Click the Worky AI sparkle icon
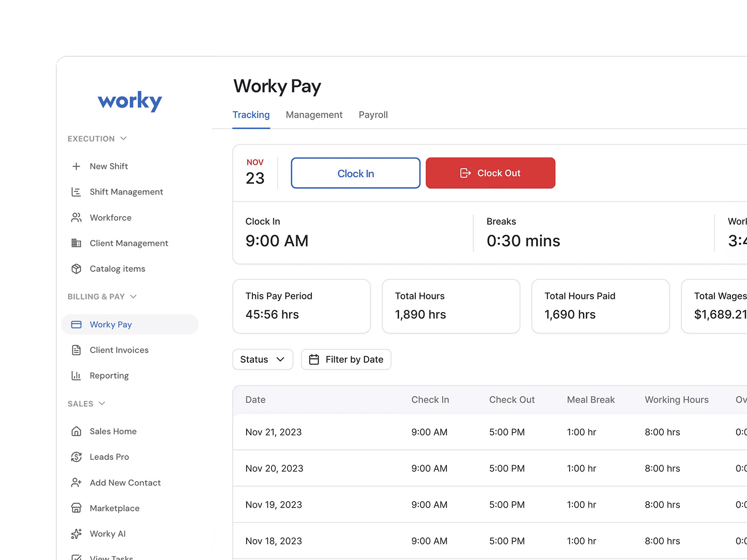747x560 pixels. point(76,534)
